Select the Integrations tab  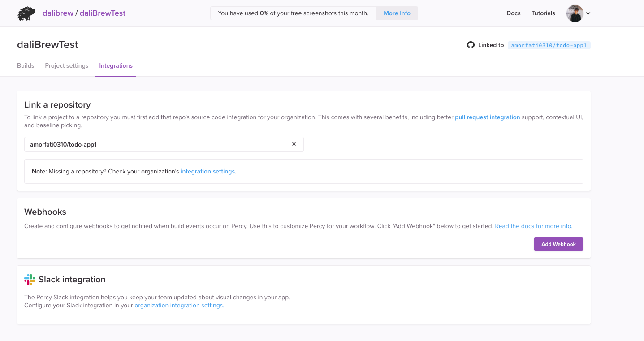[116, 65]
